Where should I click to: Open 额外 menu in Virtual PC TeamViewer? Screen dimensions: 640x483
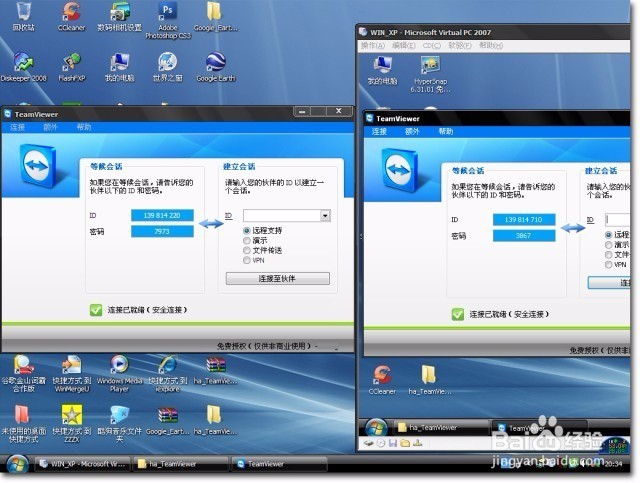tap(412, 131)
